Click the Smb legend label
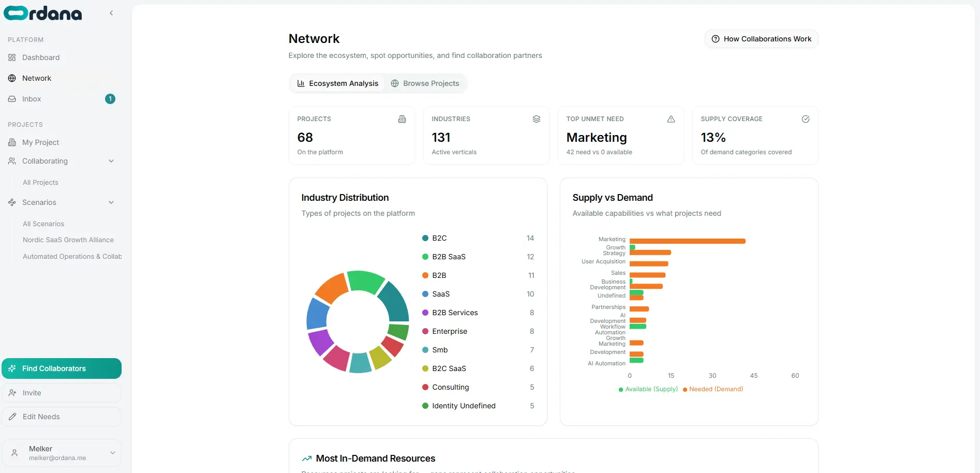This screenshot has height=473, width=980. tap(440, 350)
